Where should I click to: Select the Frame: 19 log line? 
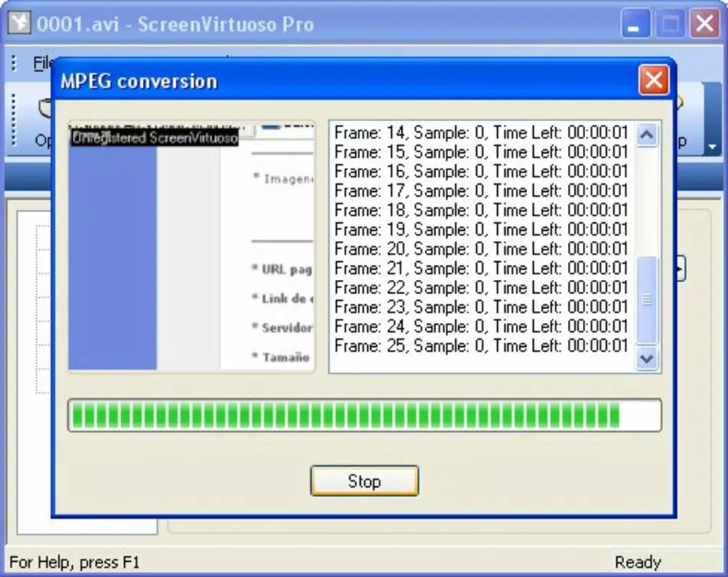point(481,229)
